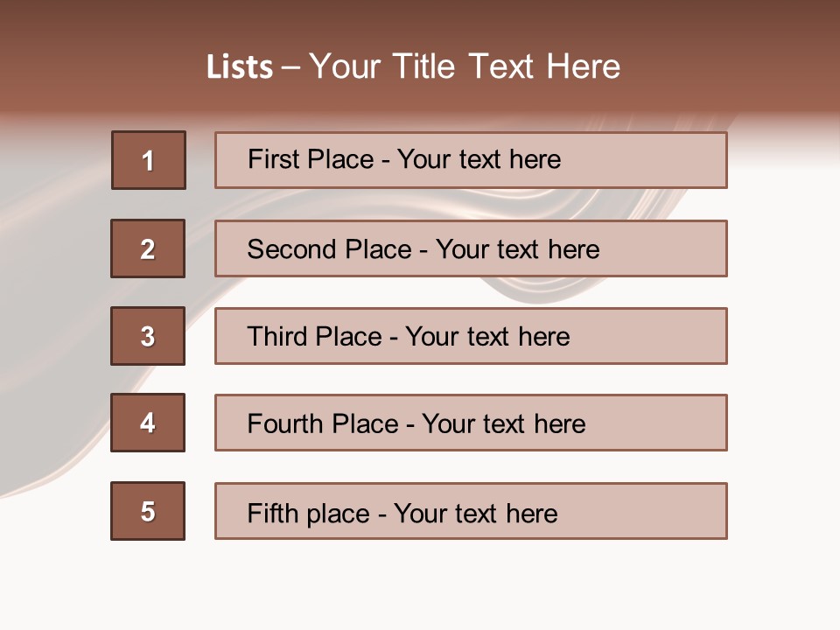Select the "Your Title Text Here" title text
This screenshot has width=840, height=630.
[x=465, y=66]
